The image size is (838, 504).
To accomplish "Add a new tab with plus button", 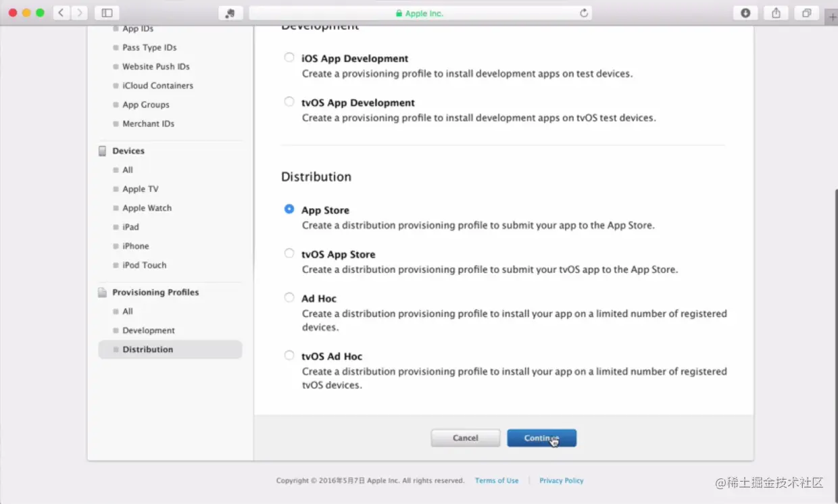I will (832, 18).
